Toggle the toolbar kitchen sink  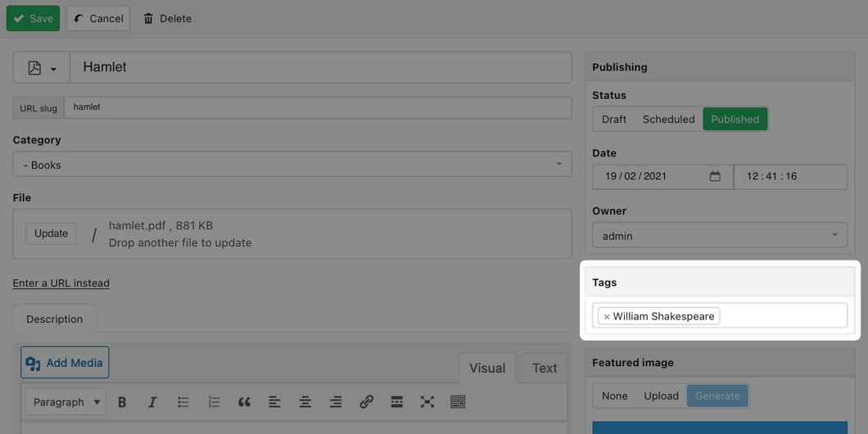[458, 402]
